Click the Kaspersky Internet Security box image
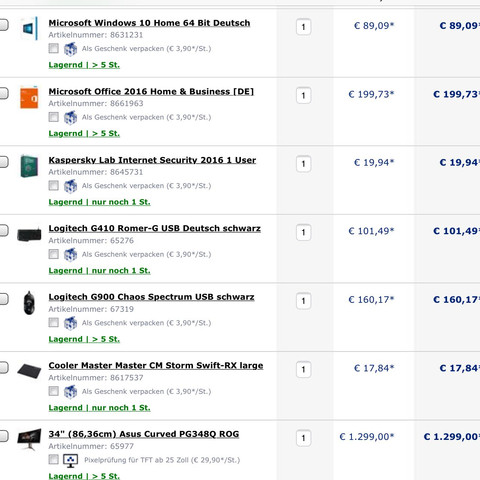This screenshot has width=480, height=480. pyautogui.click(x=29, y=166)
